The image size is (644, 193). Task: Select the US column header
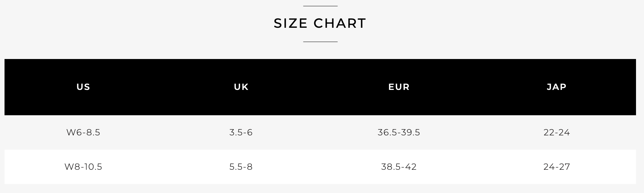pos(83,87)
